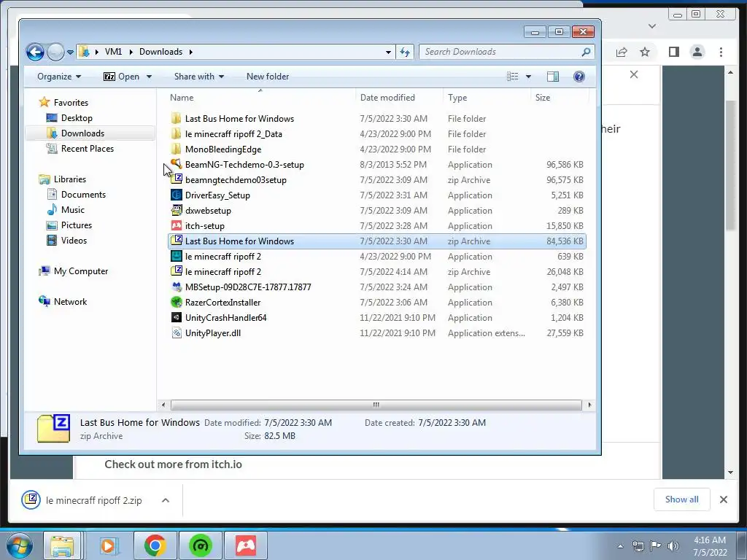The height and width of the screenshot is (560, 747).
Task: Expand the Open button dropdown arrow
Action: point(149,77)
